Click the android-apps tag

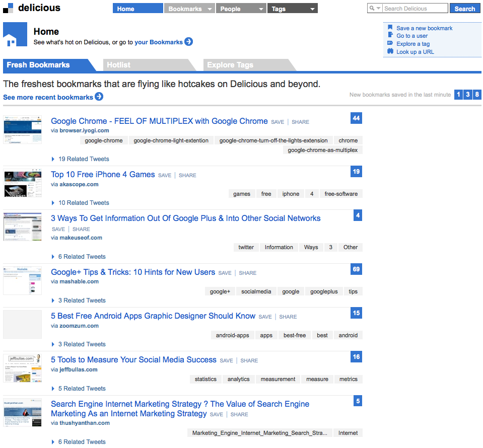(x=233, y=335)
